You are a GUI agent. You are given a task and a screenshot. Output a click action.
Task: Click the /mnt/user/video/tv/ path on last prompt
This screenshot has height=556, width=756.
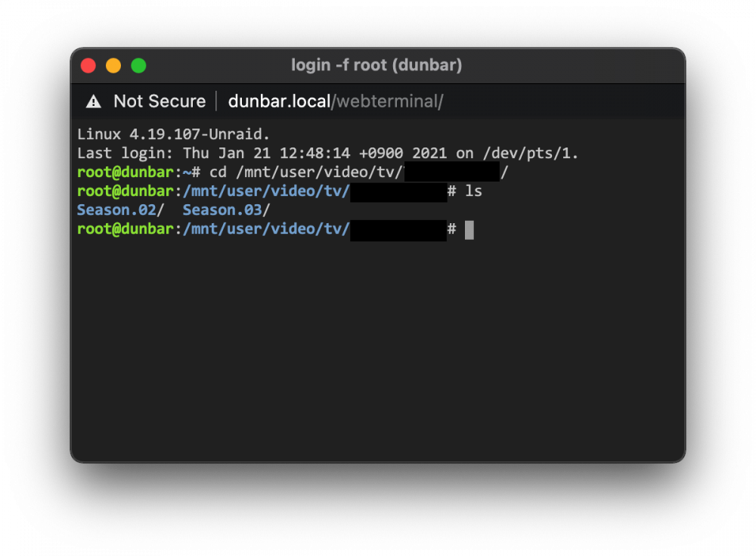tap(266, 228)
